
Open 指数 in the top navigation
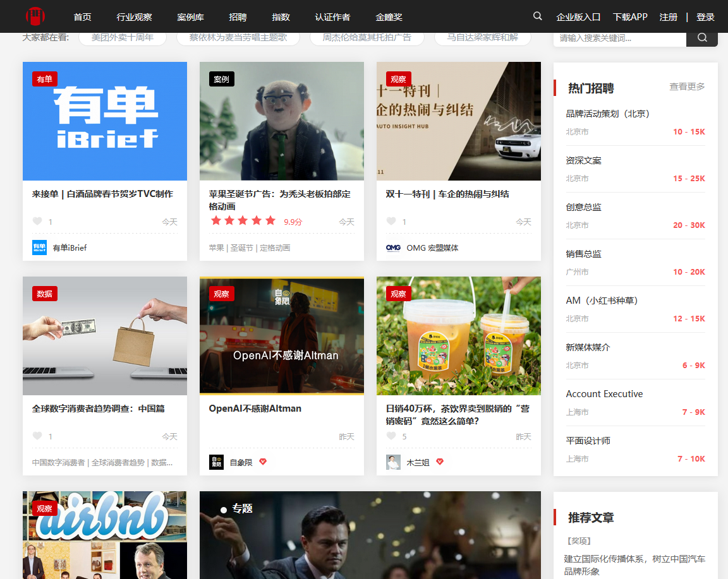click(281, 17)
